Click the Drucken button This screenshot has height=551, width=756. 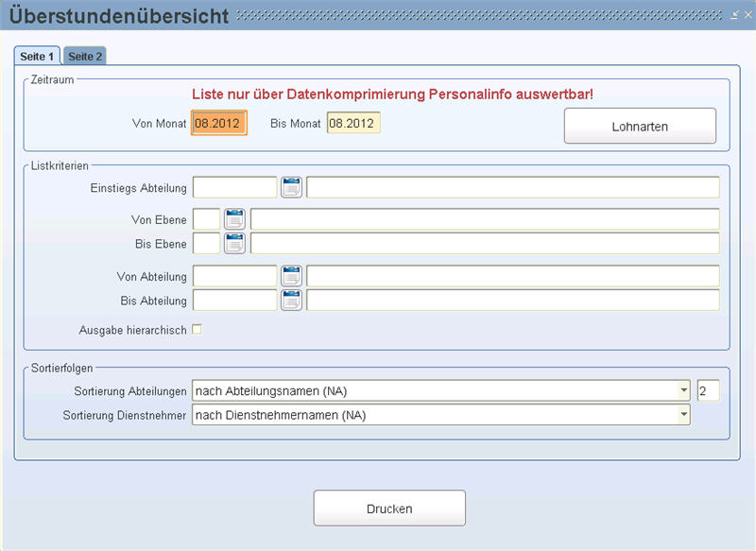(389, 508)
